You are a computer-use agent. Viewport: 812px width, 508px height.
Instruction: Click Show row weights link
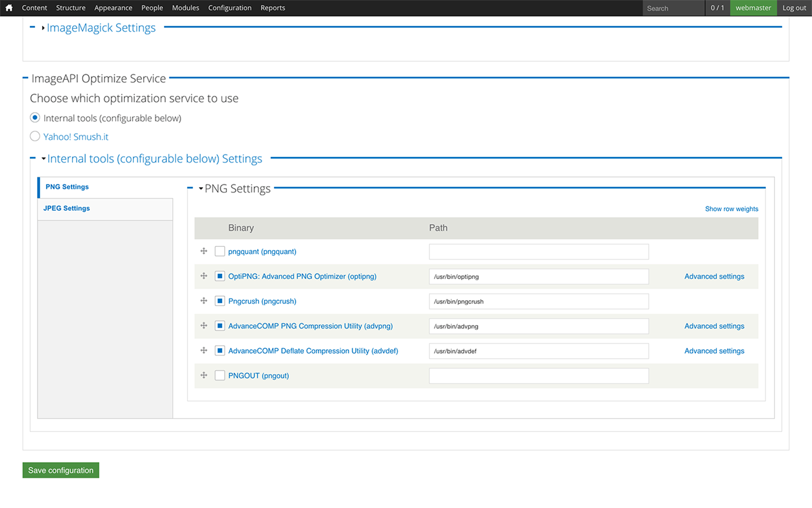(731, 209)
